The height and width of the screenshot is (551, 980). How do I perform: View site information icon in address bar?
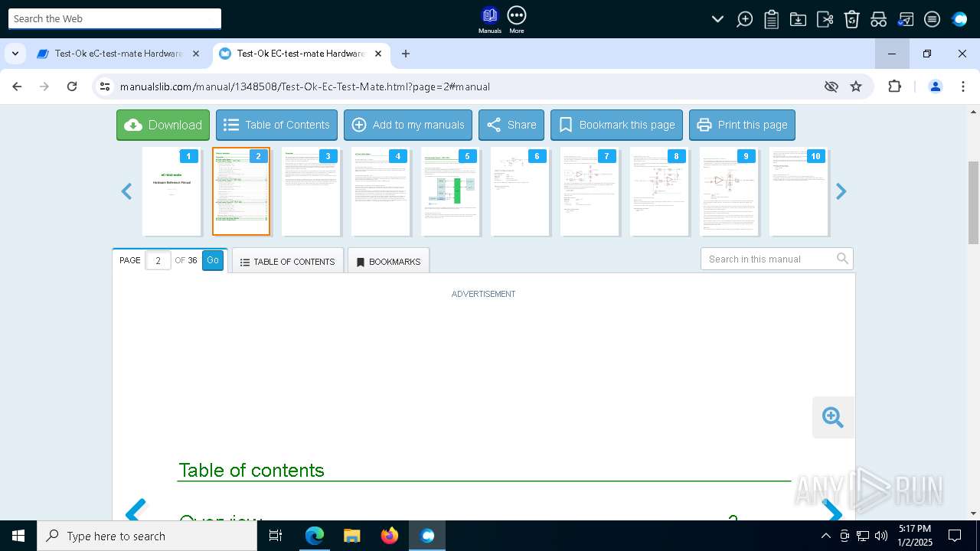(x=105, y=86)
